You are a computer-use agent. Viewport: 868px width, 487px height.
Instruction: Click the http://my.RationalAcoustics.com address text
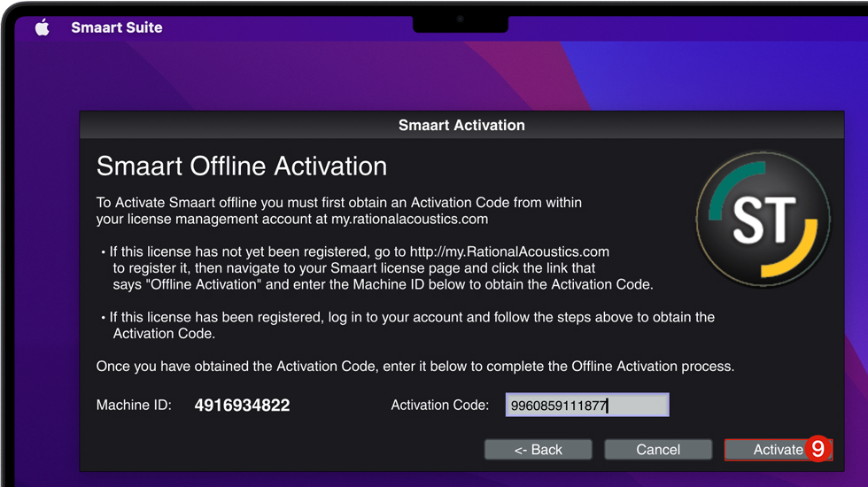[509, 251]
